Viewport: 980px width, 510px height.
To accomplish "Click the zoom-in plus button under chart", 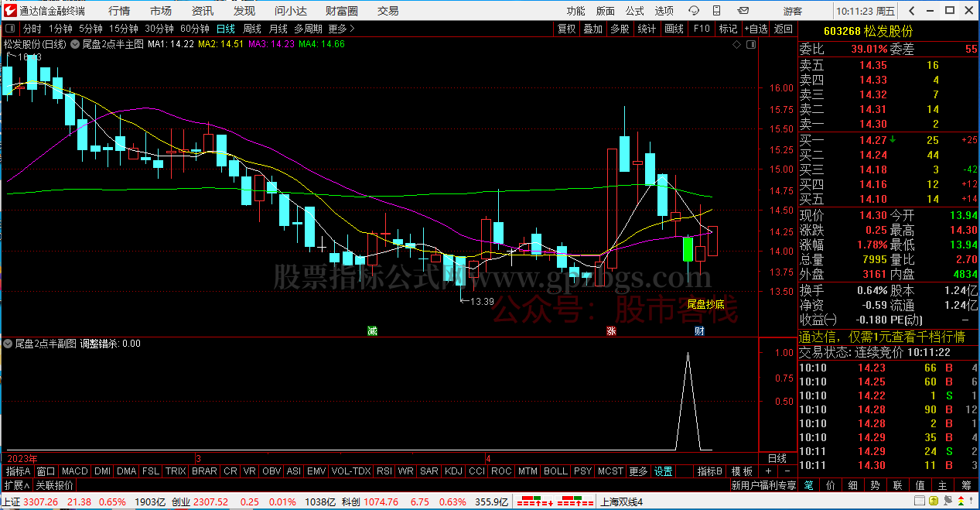I will 768,471.
